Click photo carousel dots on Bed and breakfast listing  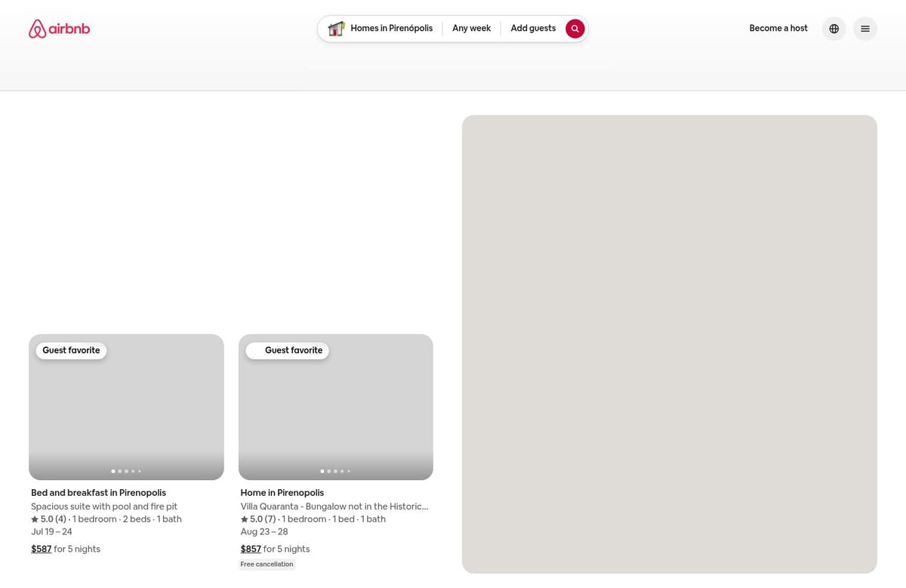(126, 471)
